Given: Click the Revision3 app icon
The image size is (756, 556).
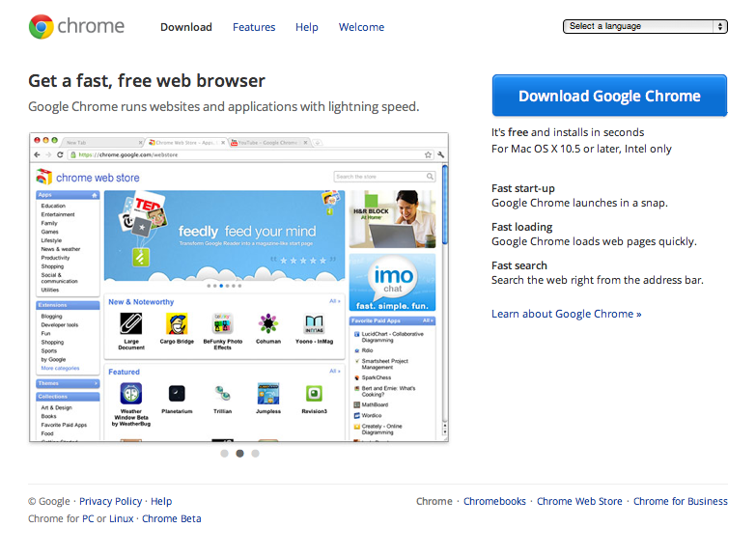Looking at the screenshot, I should (x=314, y=394).
